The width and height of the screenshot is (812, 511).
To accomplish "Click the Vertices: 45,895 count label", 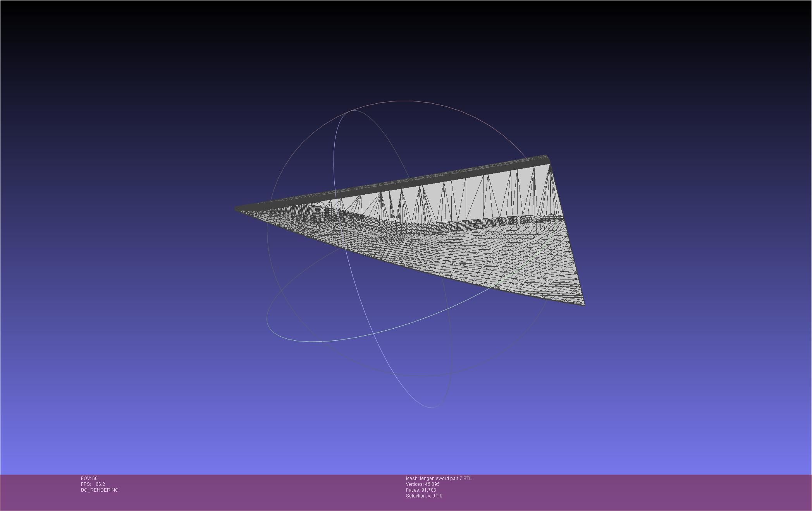I will pyautogui.click(x=423, y=484).
